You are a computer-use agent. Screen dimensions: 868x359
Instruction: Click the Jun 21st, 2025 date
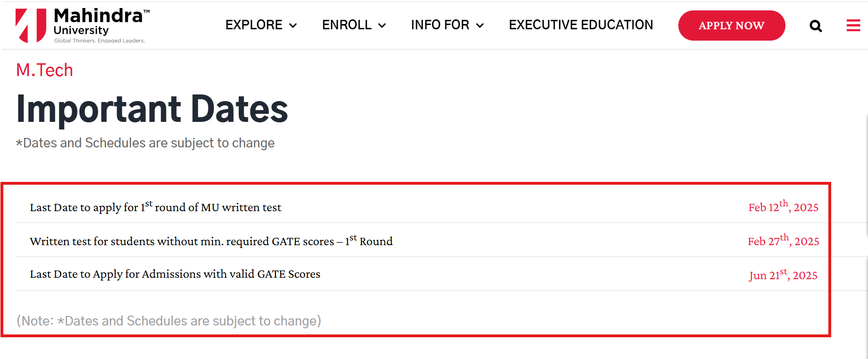click(783, 274)
